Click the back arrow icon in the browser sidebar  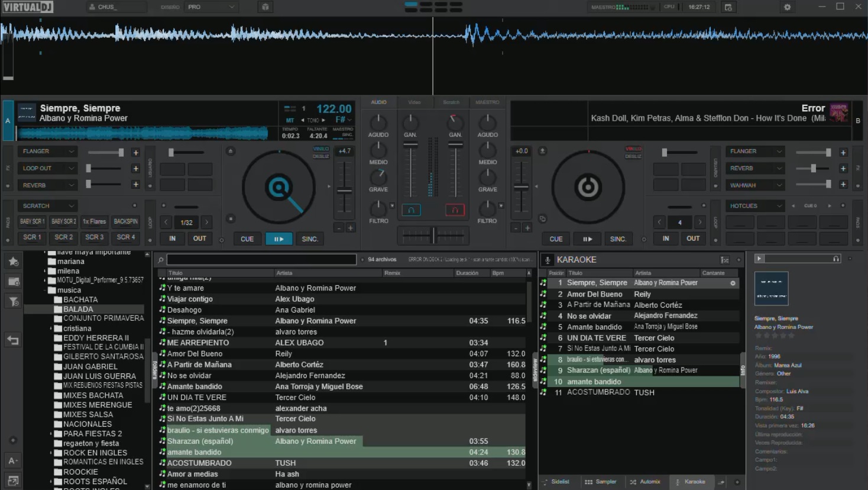point(13,340)
